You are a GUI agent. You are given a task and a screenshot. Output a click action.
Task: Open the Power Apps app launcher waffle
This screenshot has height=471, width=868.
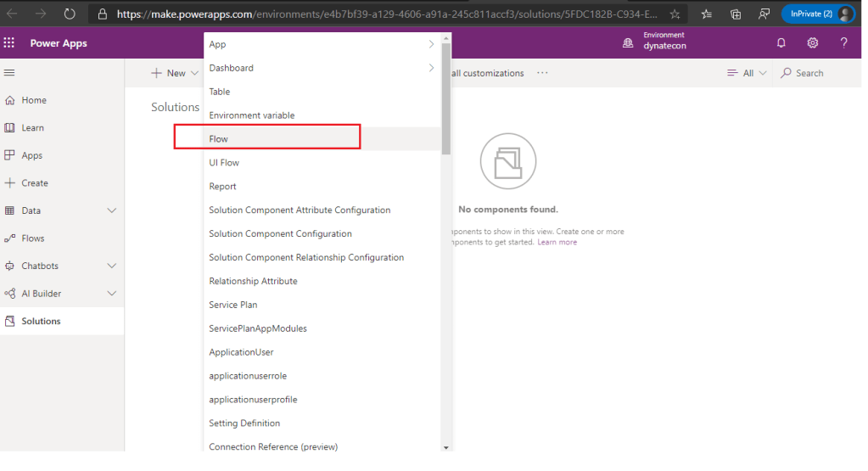9,43
